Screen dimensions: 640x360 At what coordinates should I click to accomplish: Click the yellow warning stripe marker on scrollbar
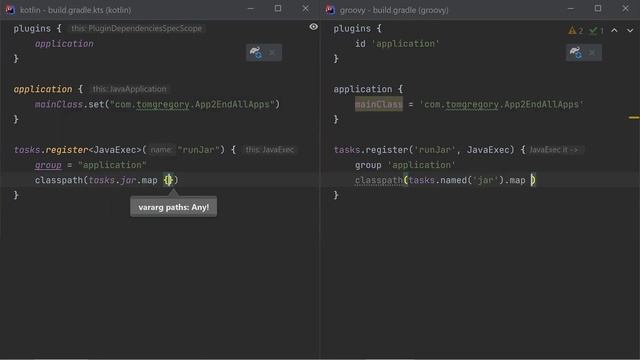[x=634, y=118]
